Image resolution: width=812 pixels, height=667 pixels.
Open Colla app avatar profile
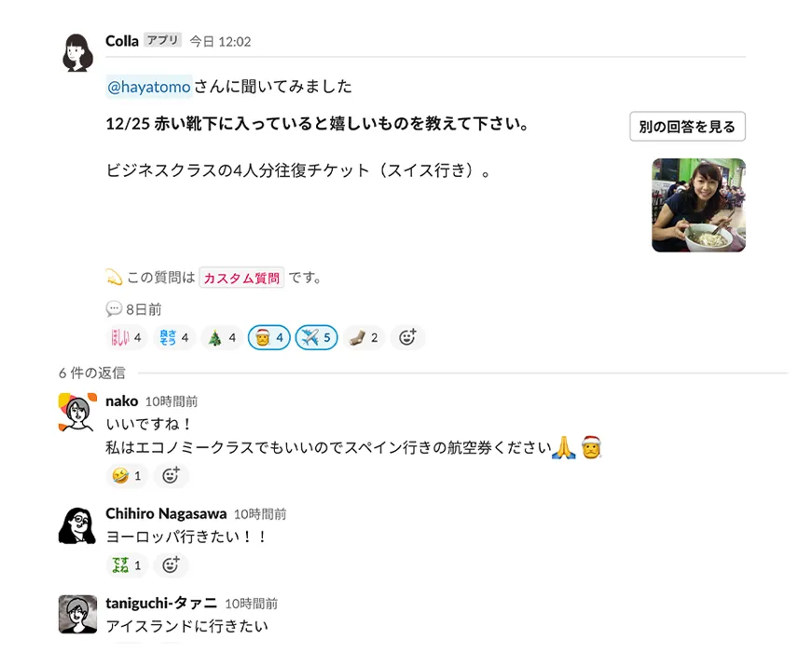click(x=77, y=53)
